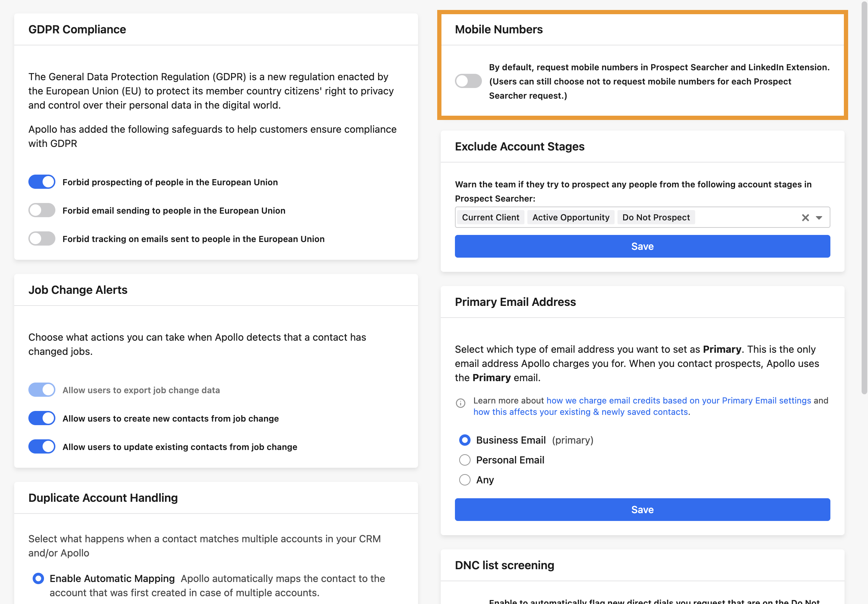Select the Do Not Prospect stage tag
This screenshot has width=868, height=604.
click(x=656, y=217)
